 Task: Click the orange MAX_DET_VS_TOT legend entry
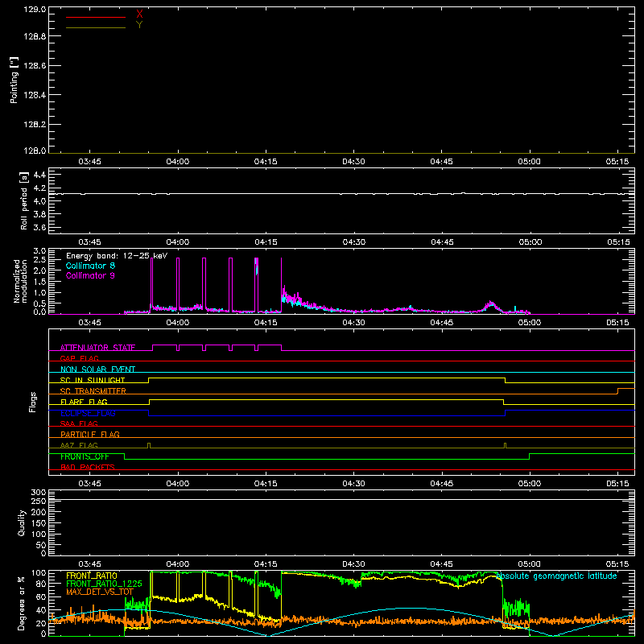100,592
